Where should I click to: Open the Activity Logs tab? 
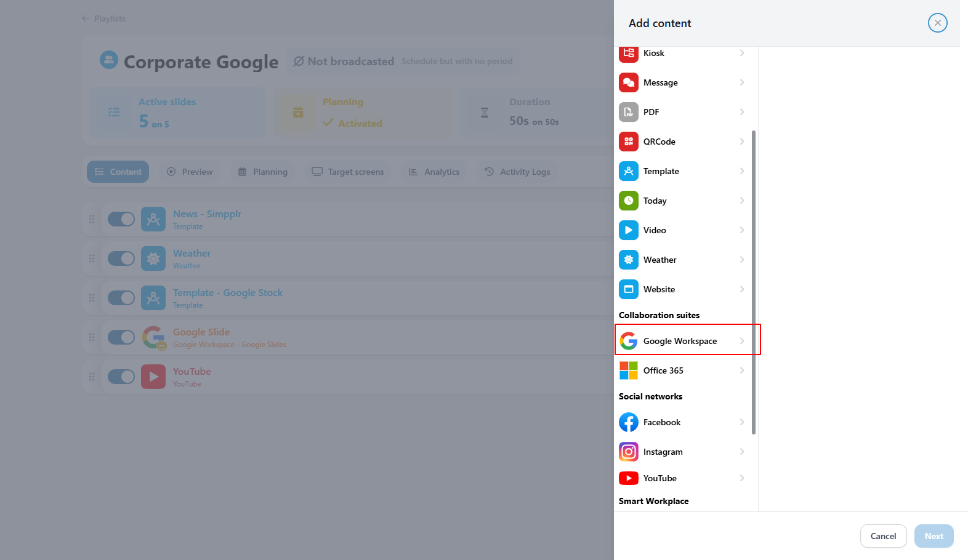517,172
